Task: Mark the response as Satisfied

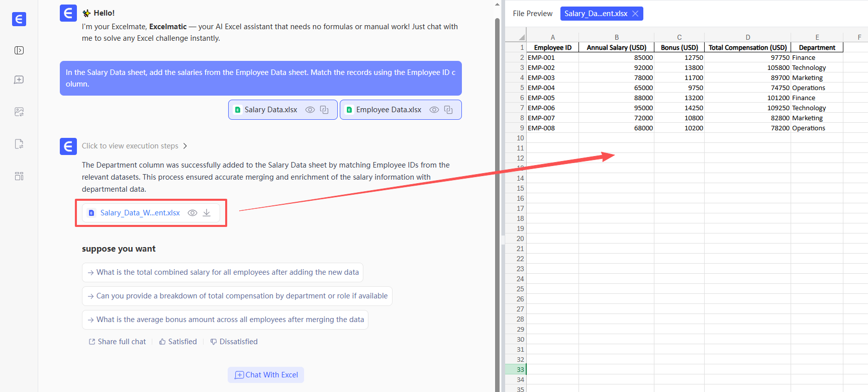Action: (178, 342)
